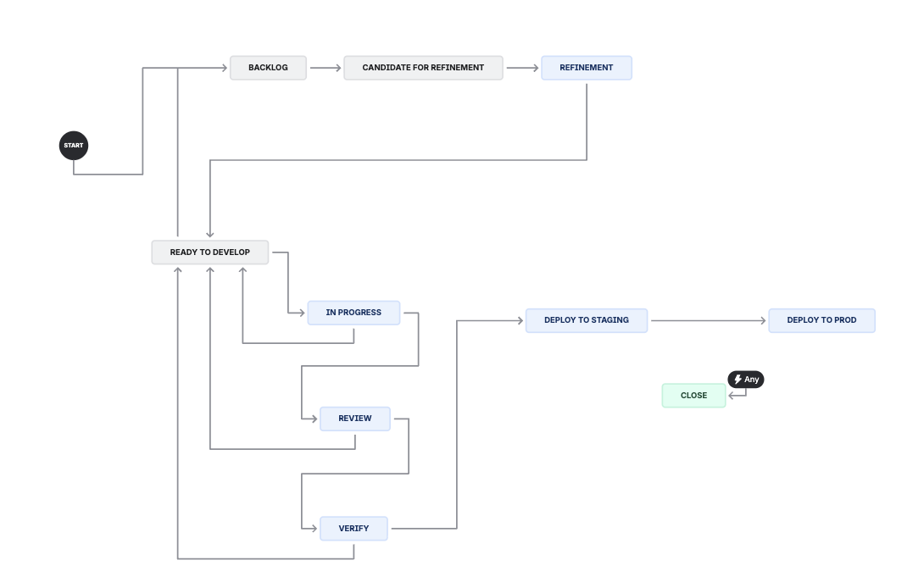Click the START circle node

74,146
